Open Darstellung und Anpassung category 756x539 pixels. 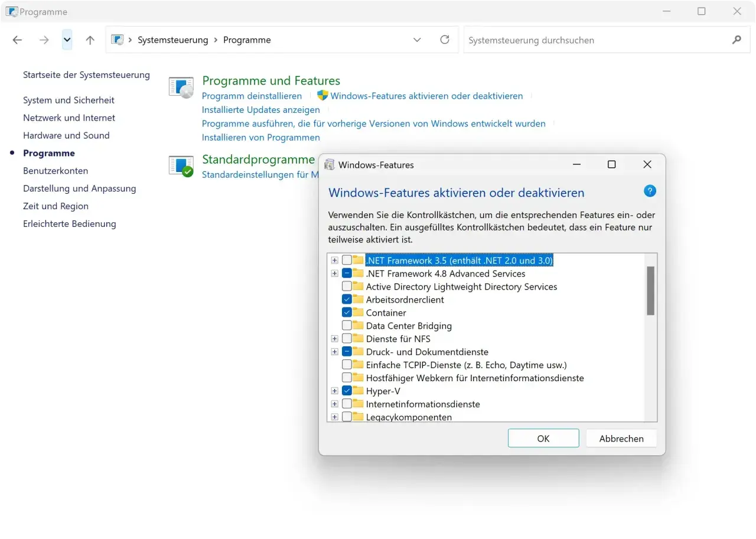80,189
